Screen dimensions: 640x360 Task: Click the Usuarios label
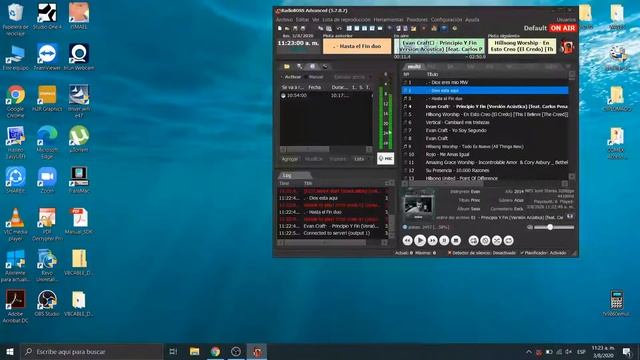click(566, 20)
